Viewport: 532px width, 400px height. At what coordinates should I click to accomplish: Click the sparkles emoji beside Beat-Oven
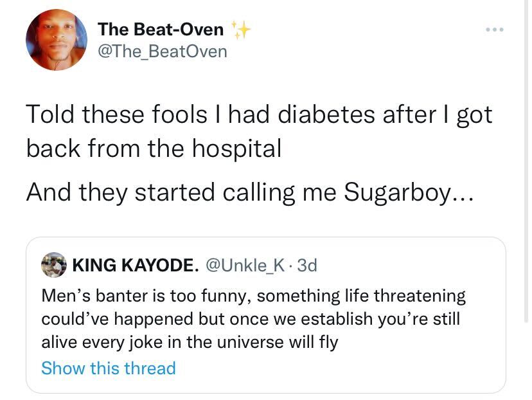[240, 30]
